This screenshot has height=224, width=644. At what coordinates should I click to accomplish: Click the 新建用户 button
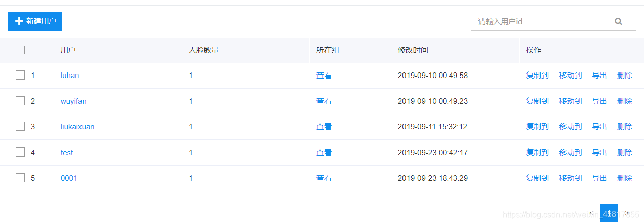click(x=35, y=21)
